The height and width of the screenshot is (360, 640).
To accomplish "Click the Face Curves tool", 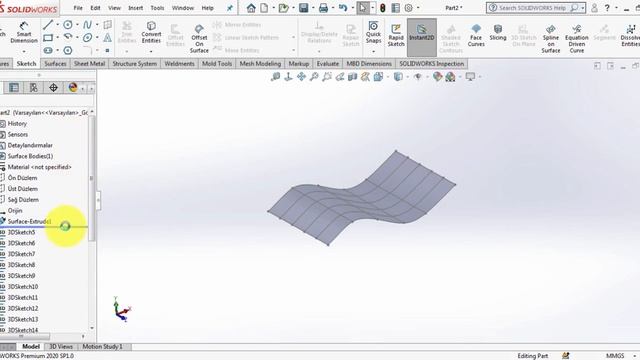I will pyautogui.click(x=476, y=35).
